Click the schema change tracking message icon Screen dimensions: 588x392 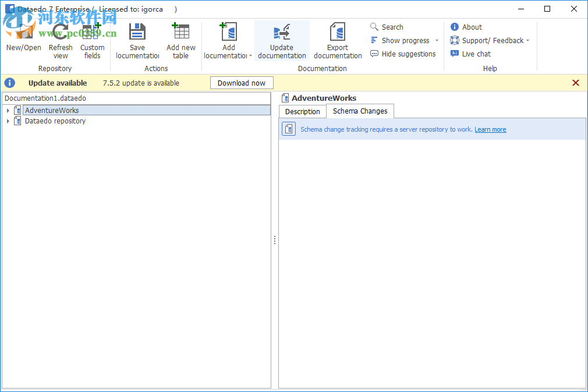click(x=289, y=129)
